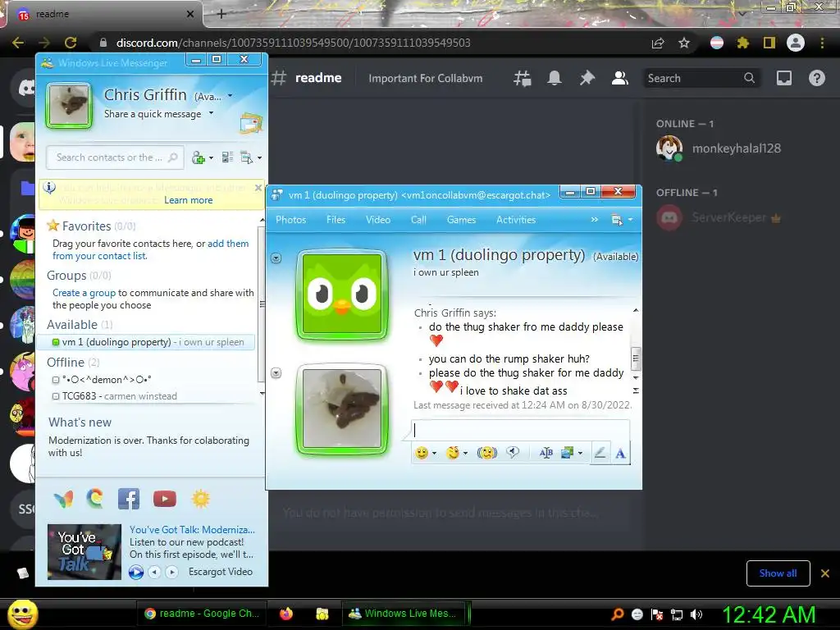Open Threads icon in Discord header

click(x=523, y=78)
